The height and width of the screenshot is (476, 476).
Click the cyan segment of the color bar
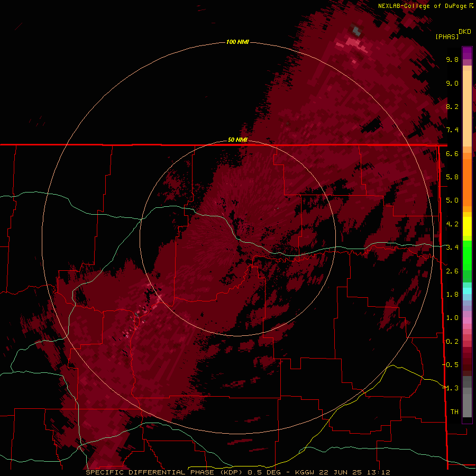pos(467,291)
